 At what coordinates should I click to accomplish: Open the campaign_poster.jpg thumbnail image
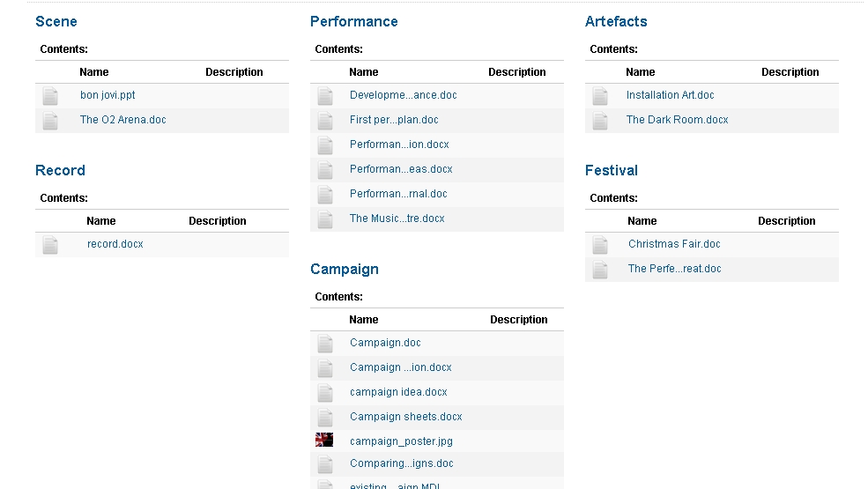coord(324,441)
